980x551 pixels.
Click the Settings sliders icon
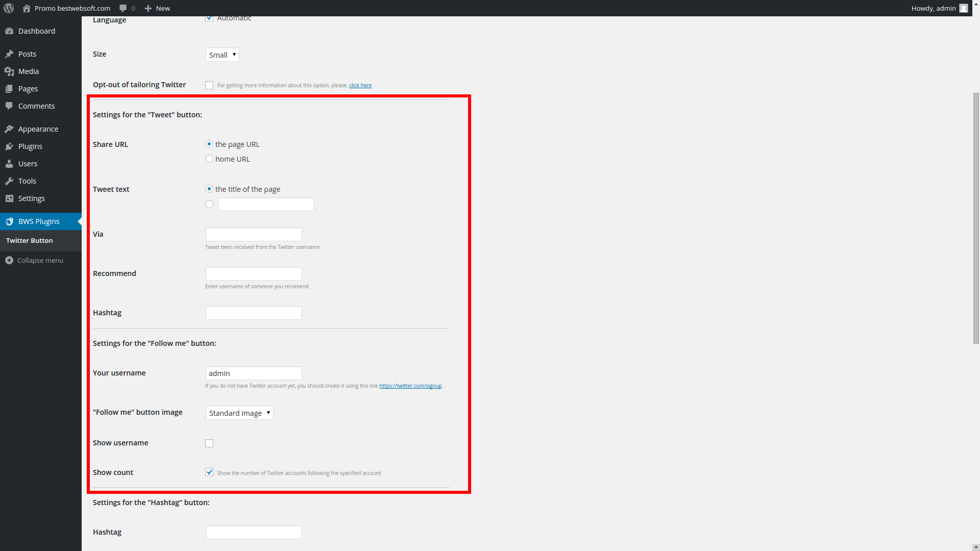[x=9, y=198]
